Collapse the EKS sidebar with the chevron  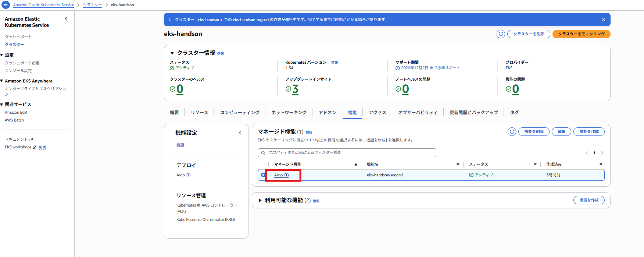(x=66, y=19)
